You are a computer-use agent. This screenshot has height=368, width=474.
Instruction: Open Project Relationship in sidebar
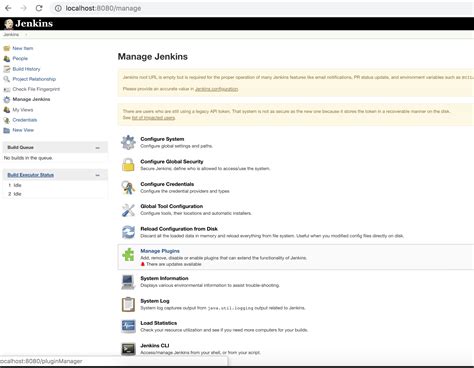tap(34, 79)
